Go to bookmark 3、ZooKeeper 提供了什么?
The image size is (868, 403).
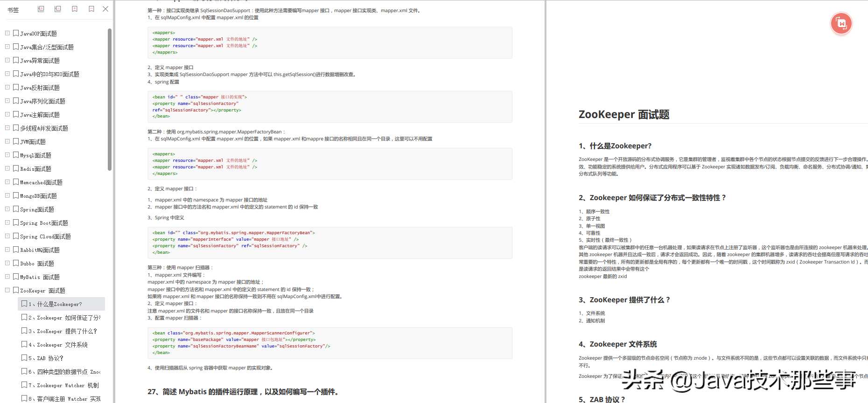(x=63, y=331)
